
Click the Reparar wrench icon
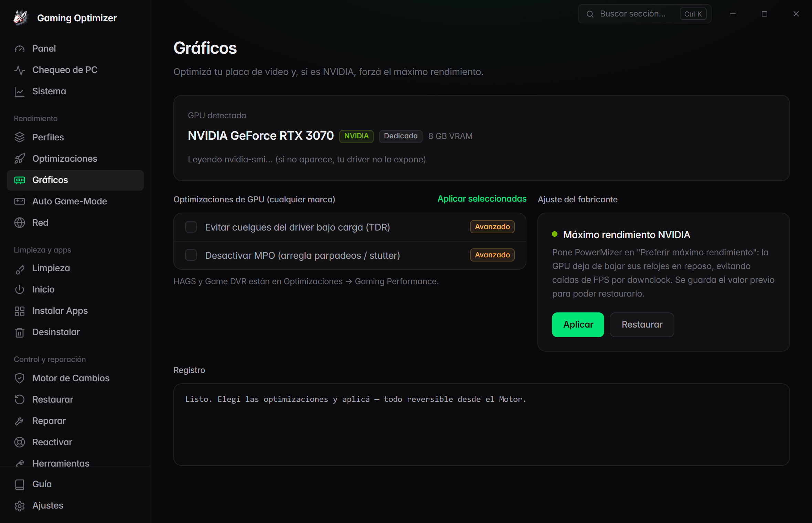(x=20, y=421)
